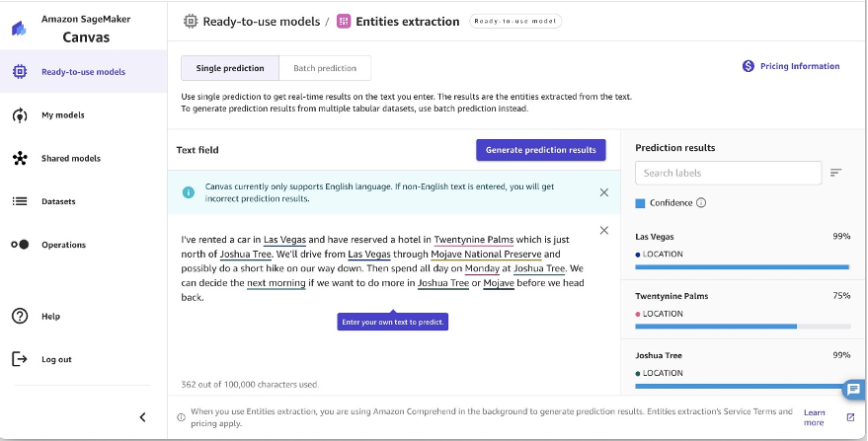This screenshot has width=868, height=441.
Task: Open Shared models sidebar icon
Action: pyautogui.click(x=20, y=158)
